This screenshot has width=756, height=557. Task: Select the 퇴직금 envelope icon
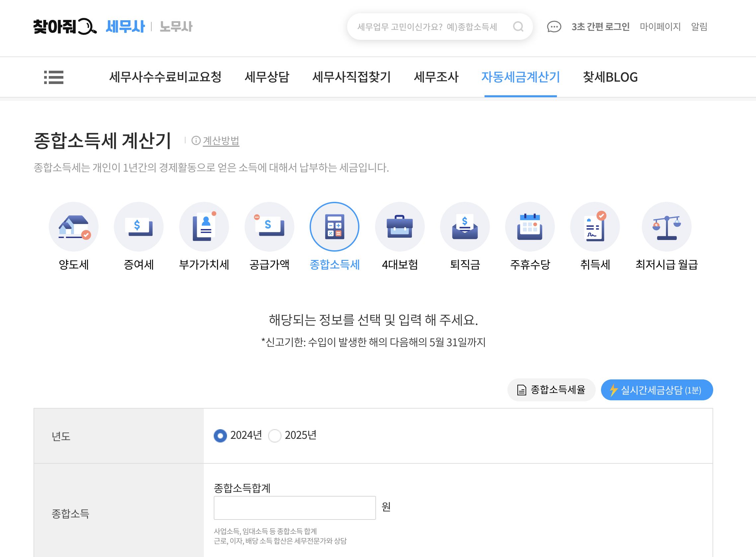tap(465, 227)
